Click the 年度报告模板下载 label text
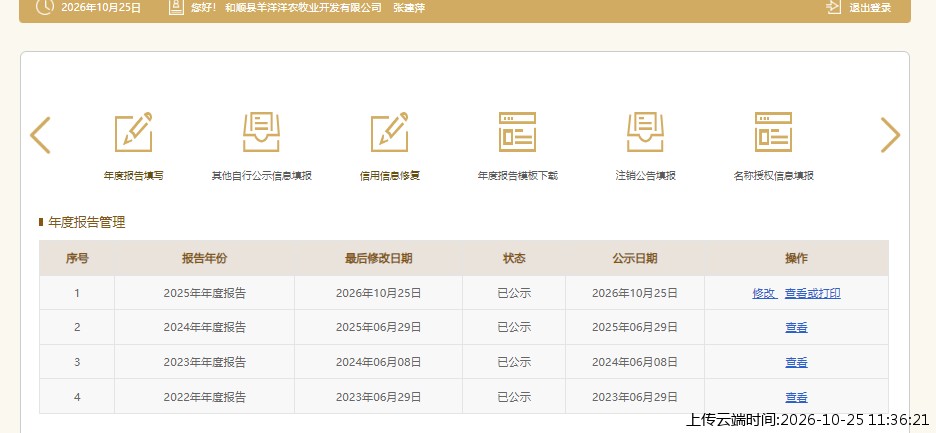Screen dimensions: 936x433 [518, 176]
